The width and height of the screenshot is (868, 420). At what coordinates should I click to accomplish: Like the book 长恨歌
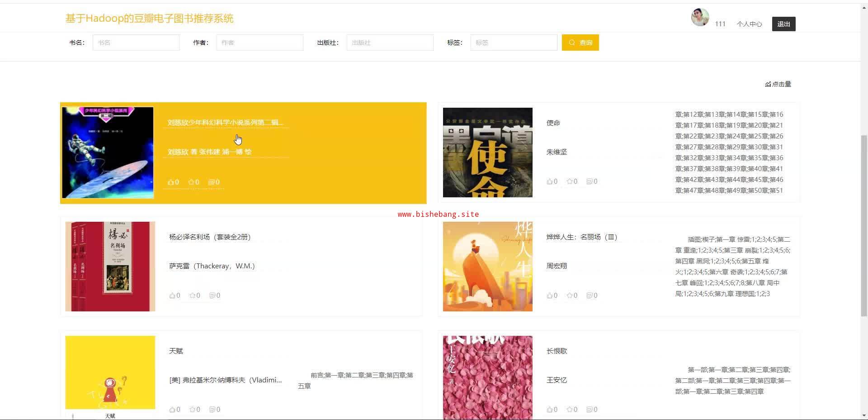tap(552, 410)
